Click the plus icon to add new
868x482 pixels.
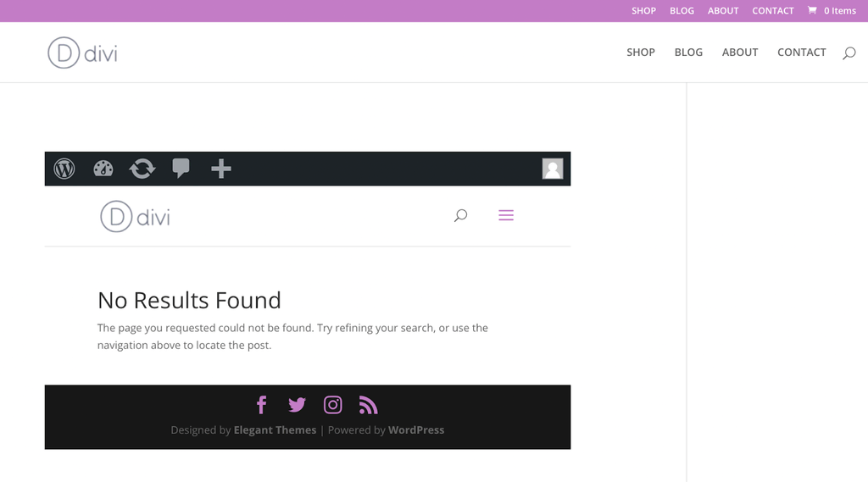click(220, 169)
